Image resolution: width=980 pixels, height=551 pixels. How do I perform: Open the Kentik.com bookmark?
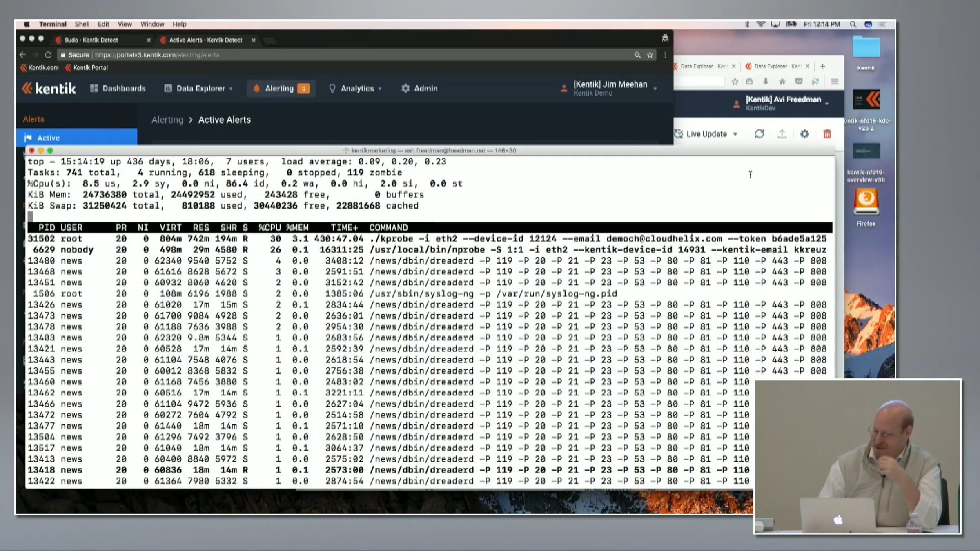tap(40, 68)
